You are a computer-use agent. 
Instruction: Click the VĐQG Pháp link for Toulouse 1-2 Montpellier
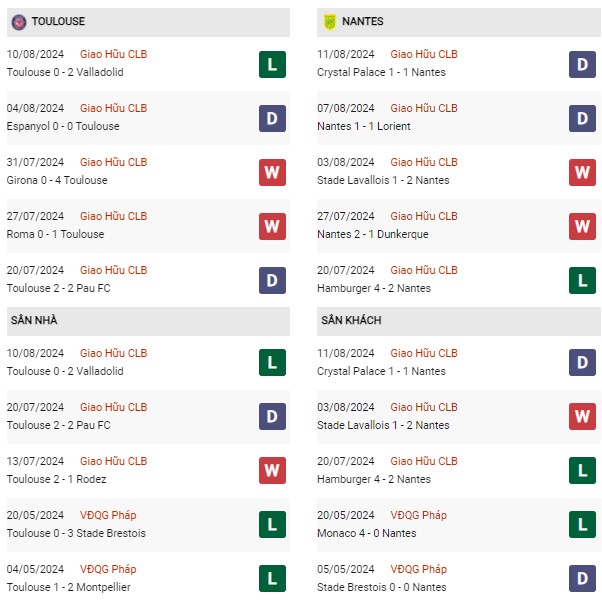(x=108, y=569)
